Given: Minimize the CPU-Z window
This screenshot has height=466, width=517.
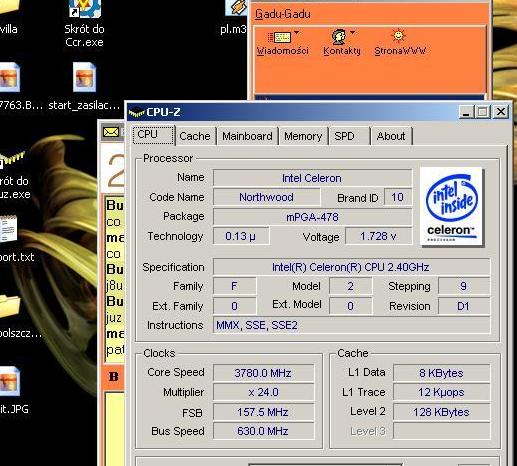Looking at the screenshot, I should point(466,112).
